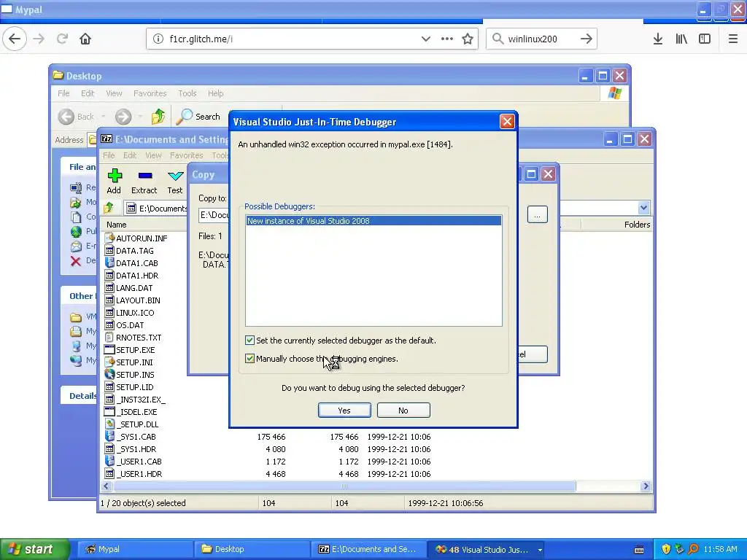The height and width of the screenshot is (560, 747).
Task: Expand Visual Studio taskbar group arrow
Action: click(x=540, y=550)
